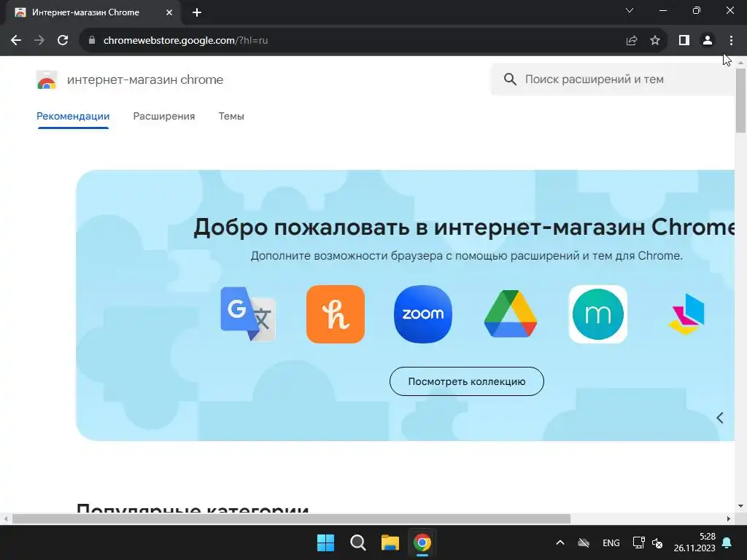Open Chrome side panel
Viewport: 747px width, 560px height.
[684, 41]
